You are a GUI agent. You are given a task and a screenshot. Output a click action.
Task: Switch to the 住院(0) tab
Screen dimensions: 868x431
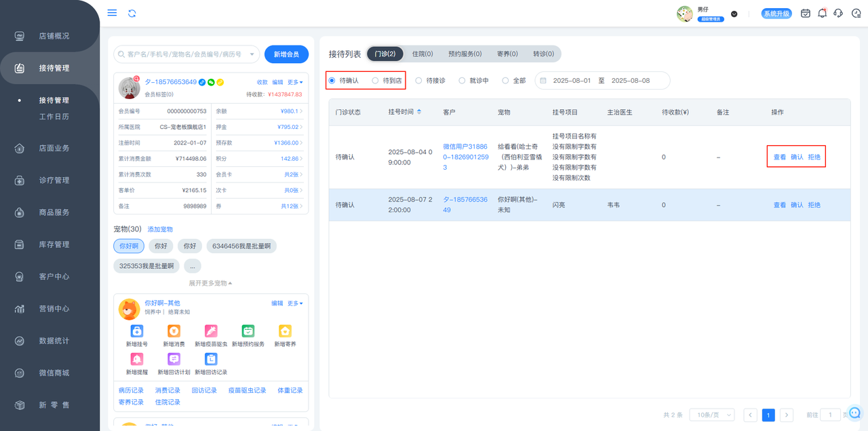point(422,54)
